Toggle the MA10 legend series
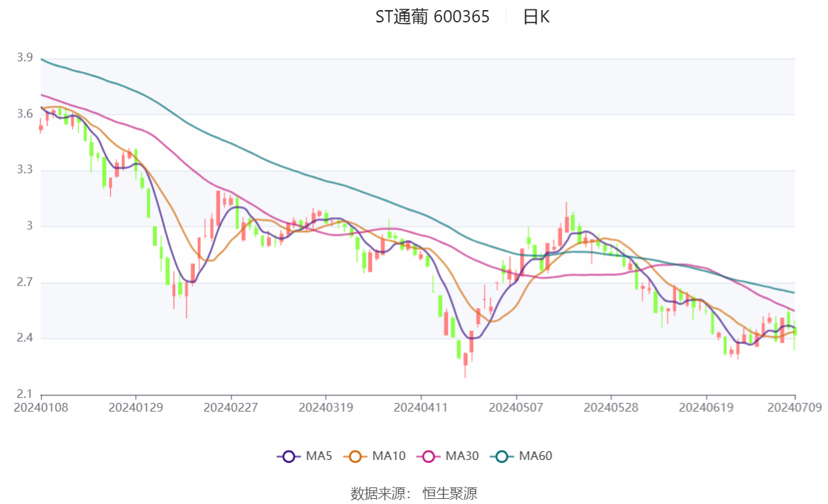This screenshot has width=828, height=504. (x=374, y=456)
